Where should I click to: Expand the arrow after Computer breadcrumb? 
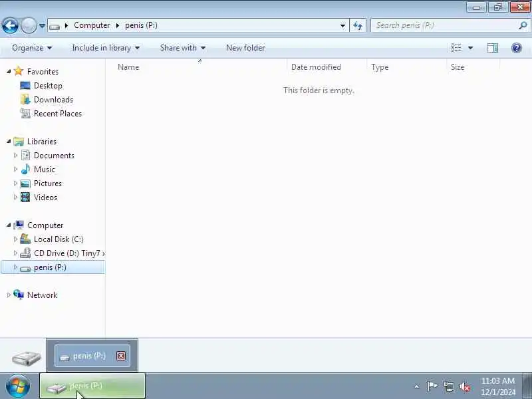[118, 25]
